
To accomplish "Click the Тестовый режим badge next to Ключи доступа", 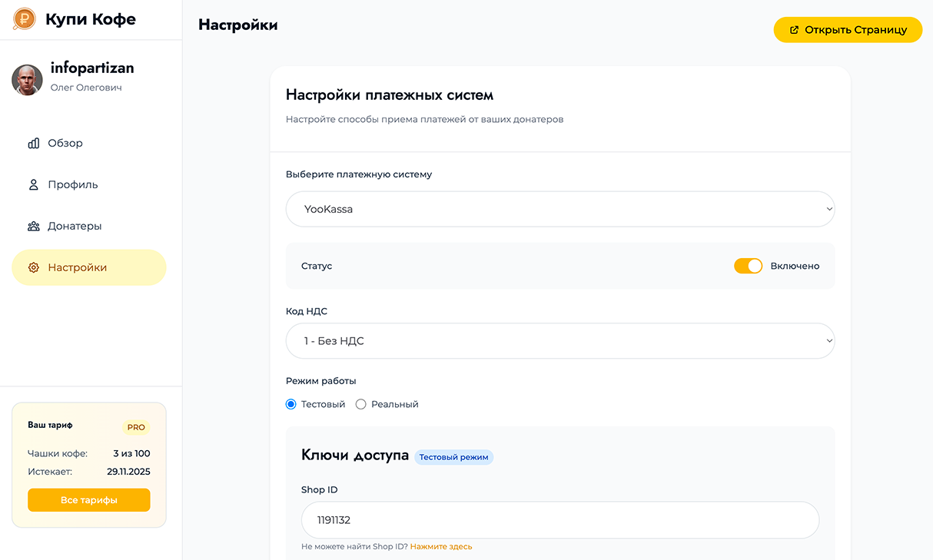I will [x=453, y=457].
